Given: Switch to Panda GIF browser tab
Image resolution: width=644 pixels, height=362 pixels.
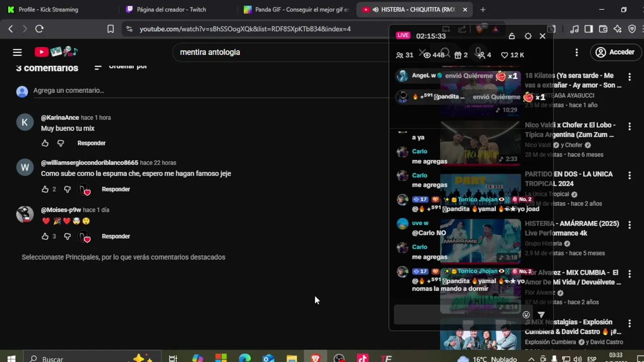Looking at the screenshot, I should pyautogui.click(x=296, y=10).
